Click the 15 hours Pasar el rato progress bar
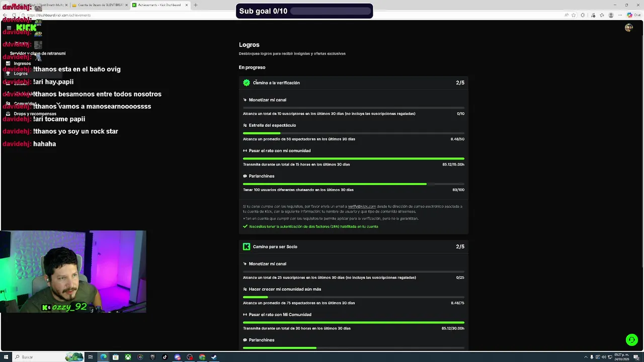The image size is (644, 362). click(x=354, y=158)
